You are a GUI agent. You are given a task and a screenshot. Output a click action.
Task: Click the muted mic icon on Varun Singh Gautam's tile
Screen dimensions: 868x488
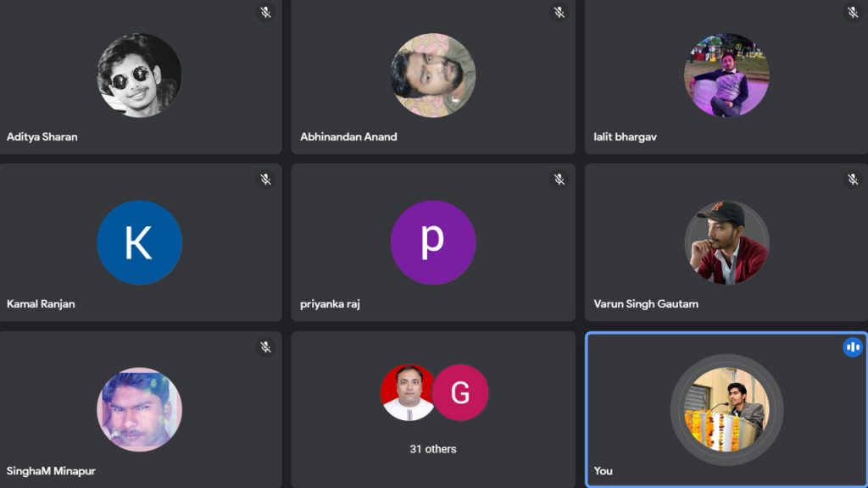[853, 180]
